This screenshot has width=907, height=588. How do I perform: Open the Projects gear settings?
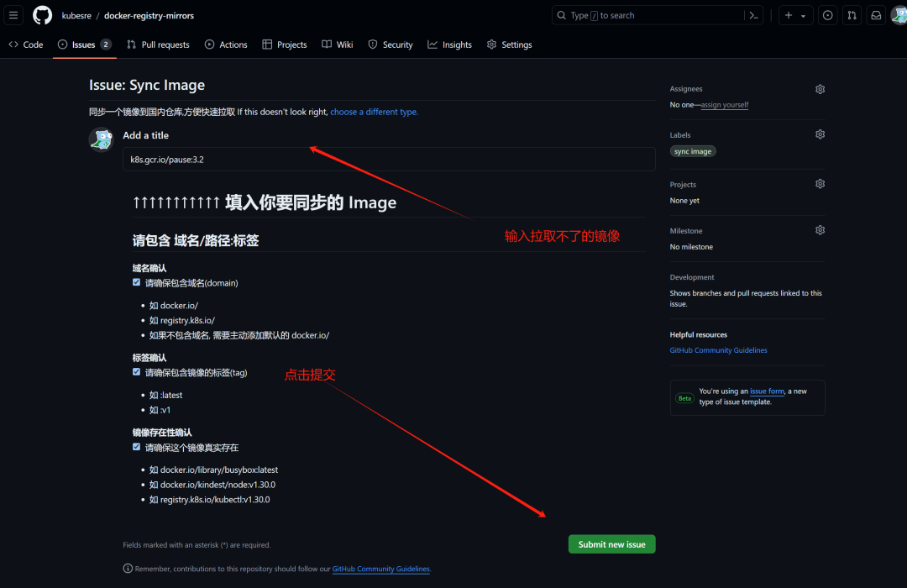820,184
